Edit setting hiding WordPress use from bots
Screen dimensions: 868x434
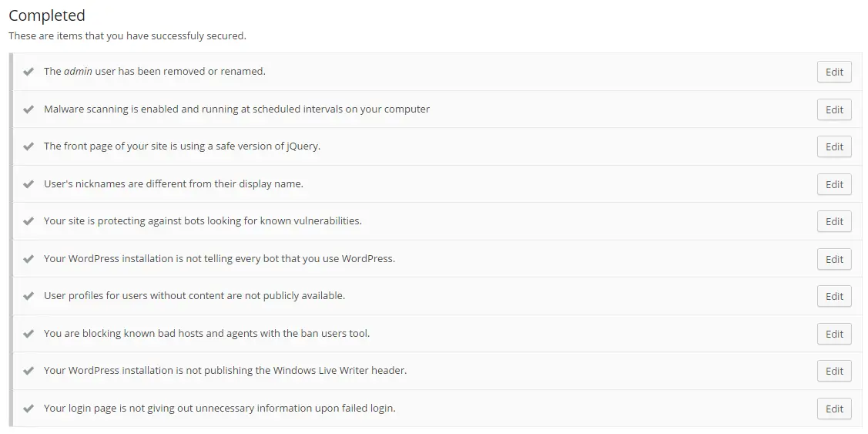point(834,260)
